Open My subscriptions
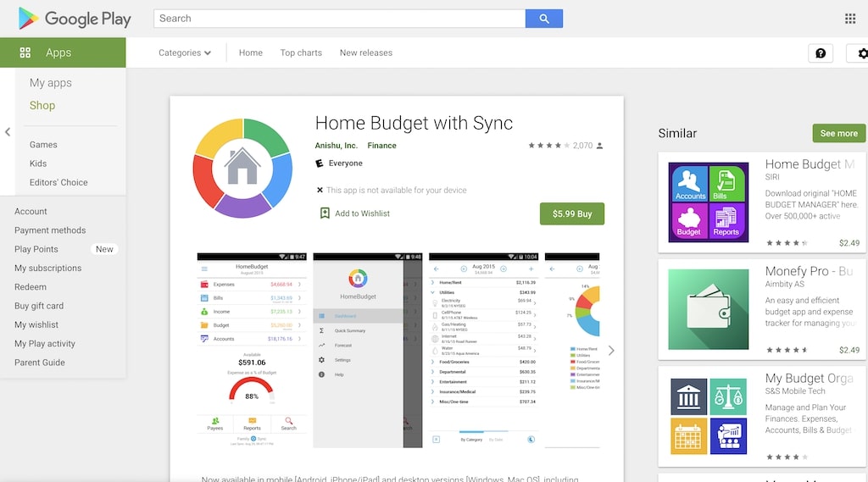 click(x=47, y=268)
